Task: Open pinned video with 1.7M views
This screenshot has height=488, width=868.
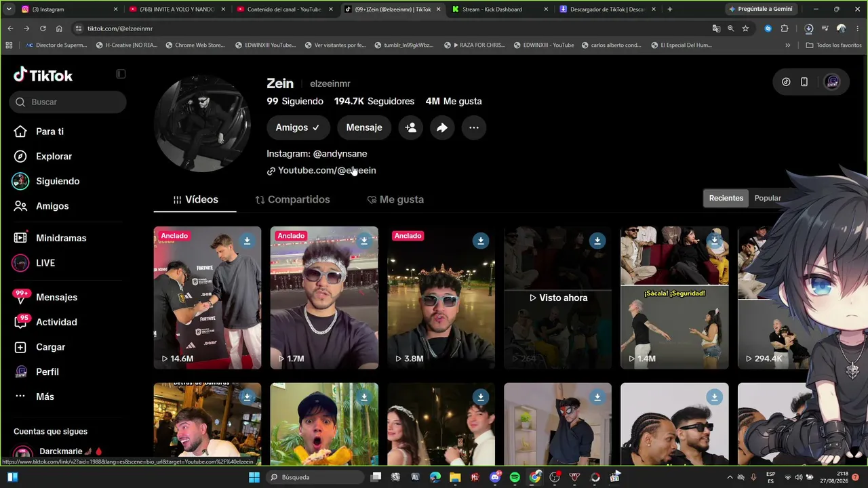Action: pos(324,298)
